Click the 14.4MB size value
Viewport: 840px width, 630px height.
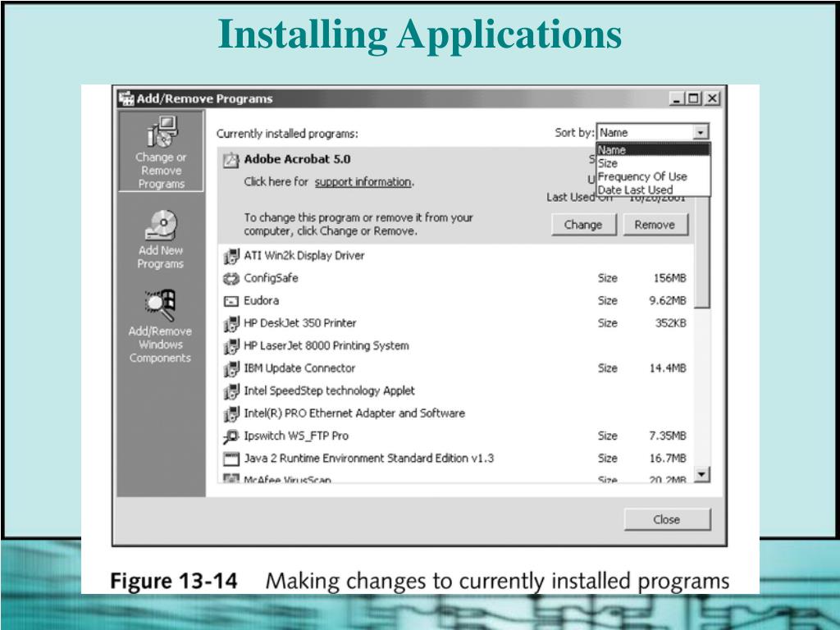tap(668, 368)
